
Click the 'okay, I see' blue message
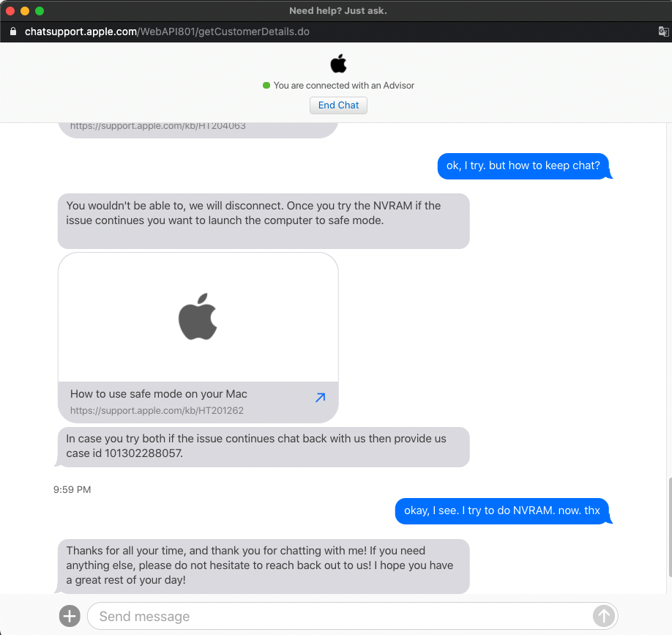[x=502, y=510]
